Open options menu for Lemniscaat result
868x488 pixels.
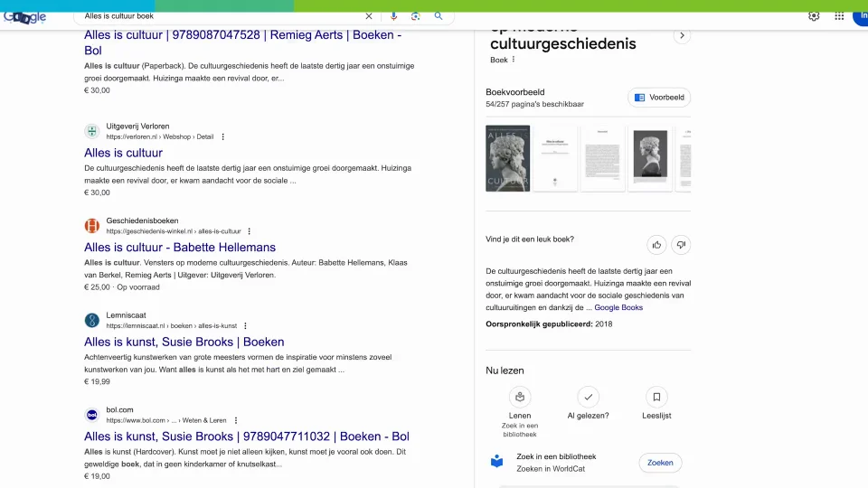click(x=245, y=326)
